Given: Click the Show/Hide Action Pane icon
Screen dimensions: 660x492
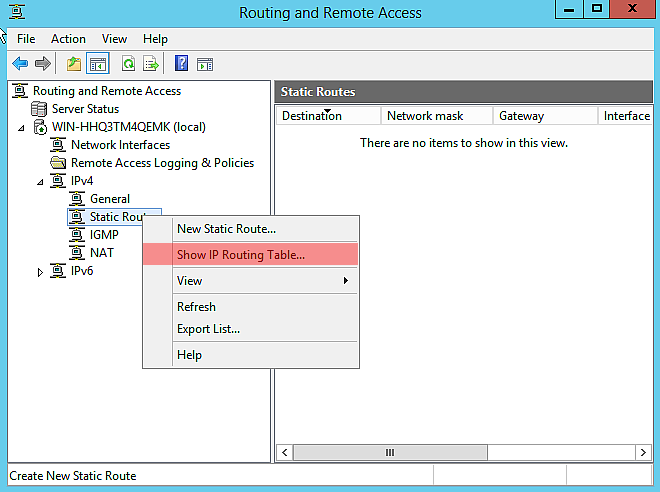Looking at the screenshot, I should click(205, 64).
